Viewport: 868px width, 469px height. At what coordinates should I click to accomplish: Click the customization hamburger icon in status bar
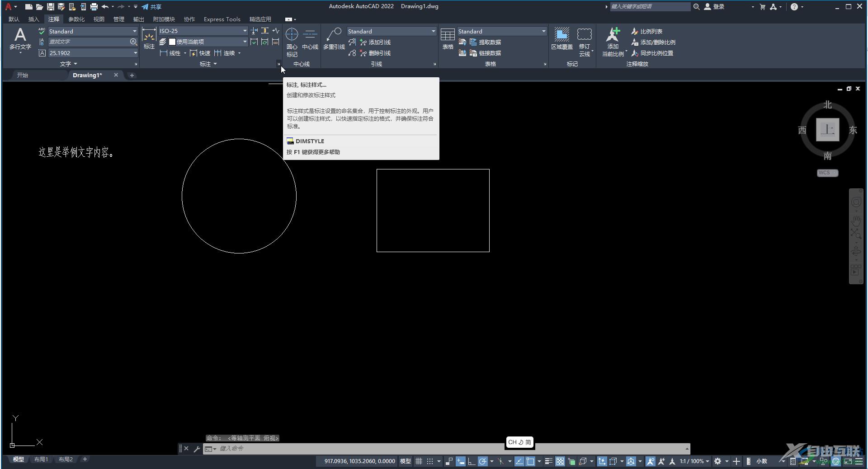tap(859, 461)
